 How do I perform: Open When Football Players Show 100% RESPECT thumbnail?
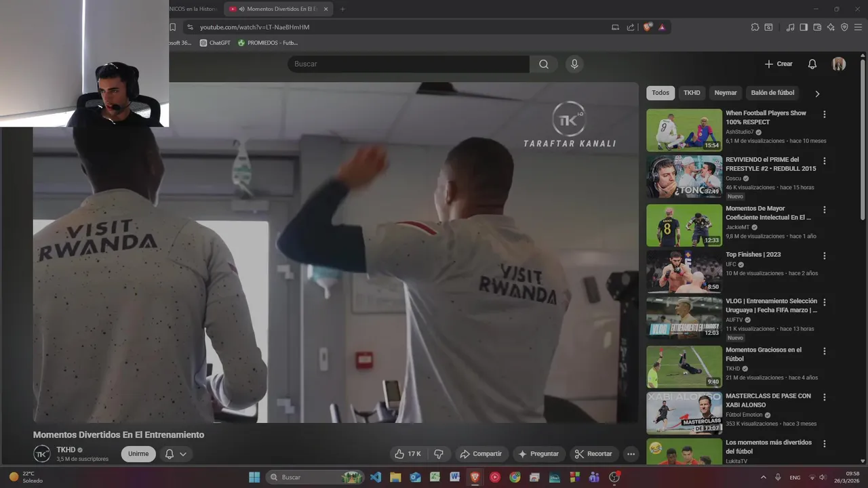[x=684, y=130]
